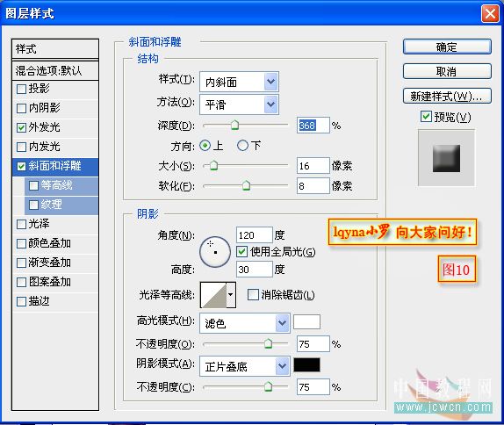Enable the 内阴影 checkbox

click(21, 108)
